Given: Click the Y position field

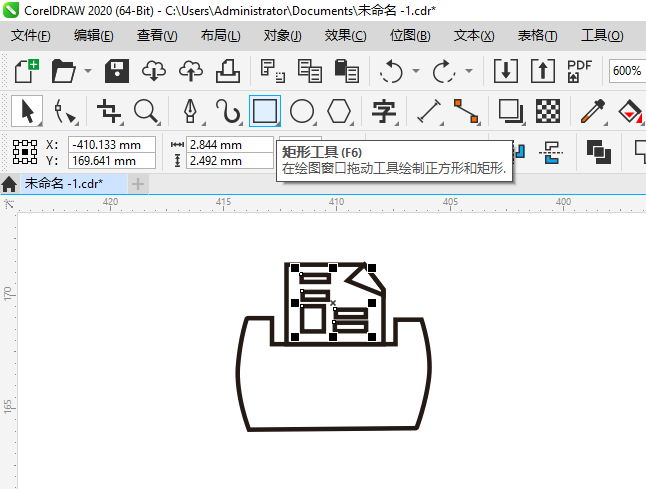Looking at the screenshot, I should [x=112, y=161].
